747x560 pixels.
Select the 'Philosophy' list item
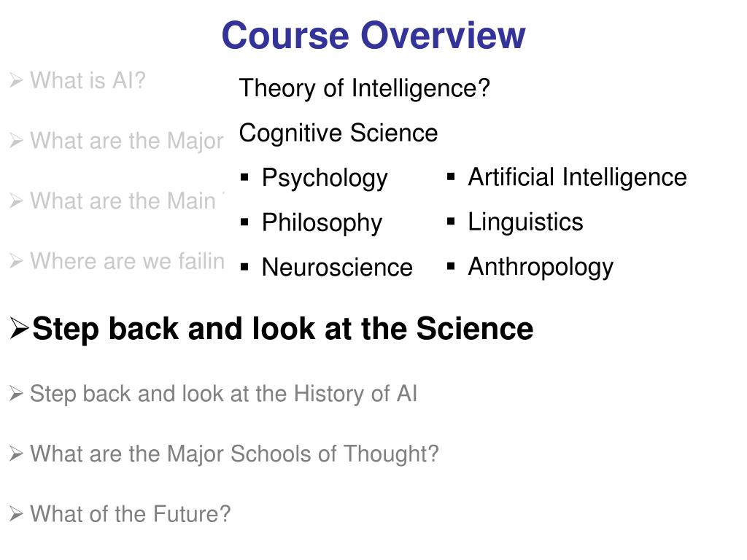(x=322, y=223)
